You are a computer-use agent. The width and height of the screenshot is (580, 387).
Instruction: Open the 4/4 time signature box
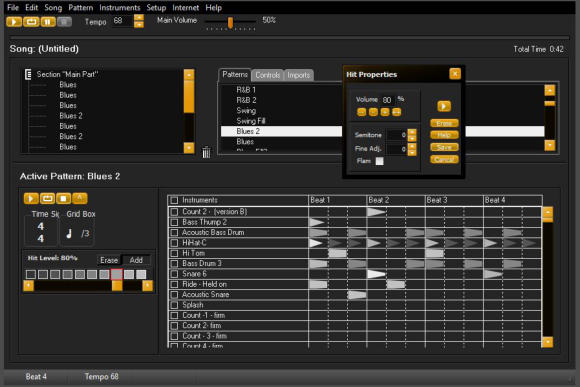pyautogui.click(x=41, y=232)
